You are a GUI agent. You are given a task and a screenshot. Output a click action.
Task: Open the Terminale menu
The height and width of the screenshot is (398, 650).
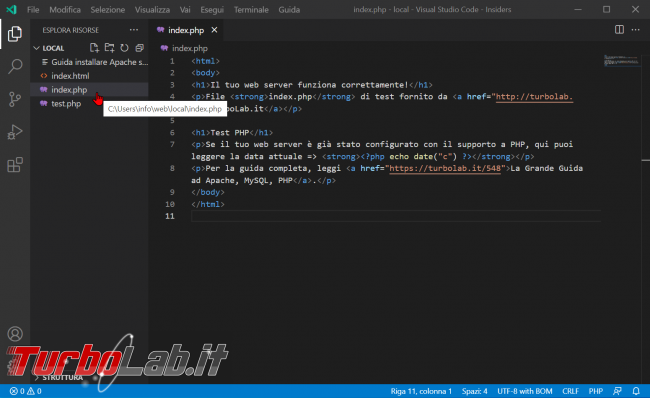(x=251, y=10)
